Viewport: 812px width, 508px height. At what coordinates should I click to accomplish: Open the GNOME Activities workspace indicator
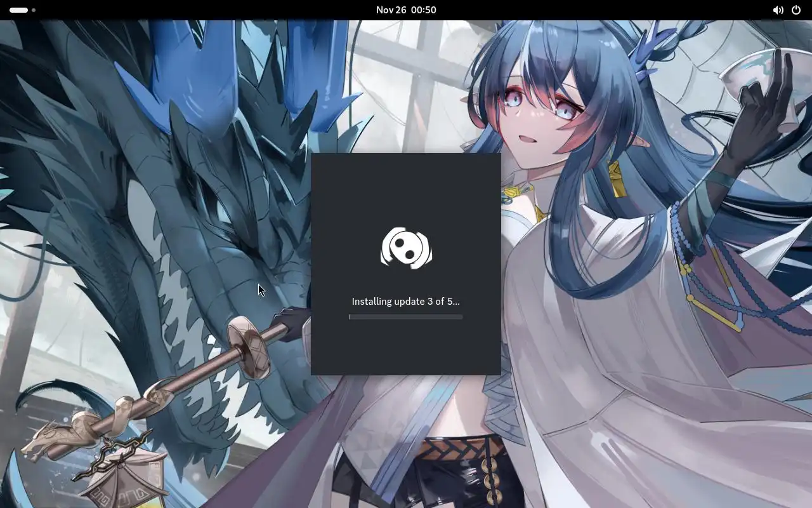tap(22, 10)
